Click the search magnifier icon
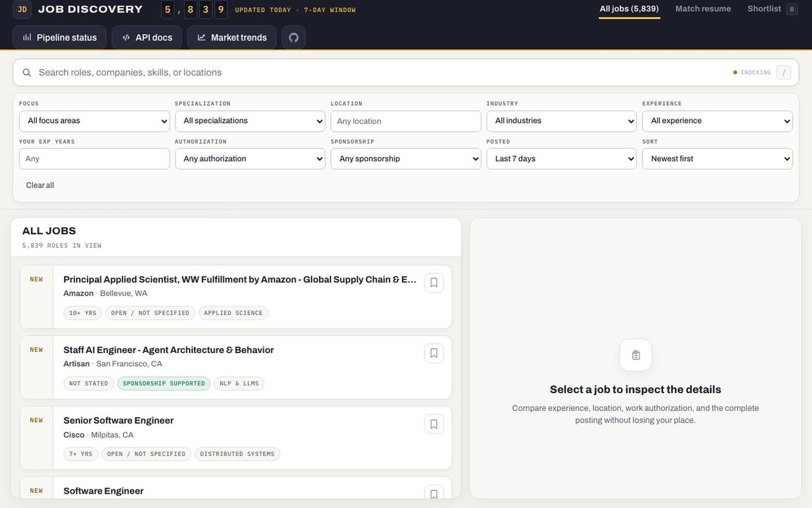The width and height of the screenshot is (812, 508). (x=27, y=73)
